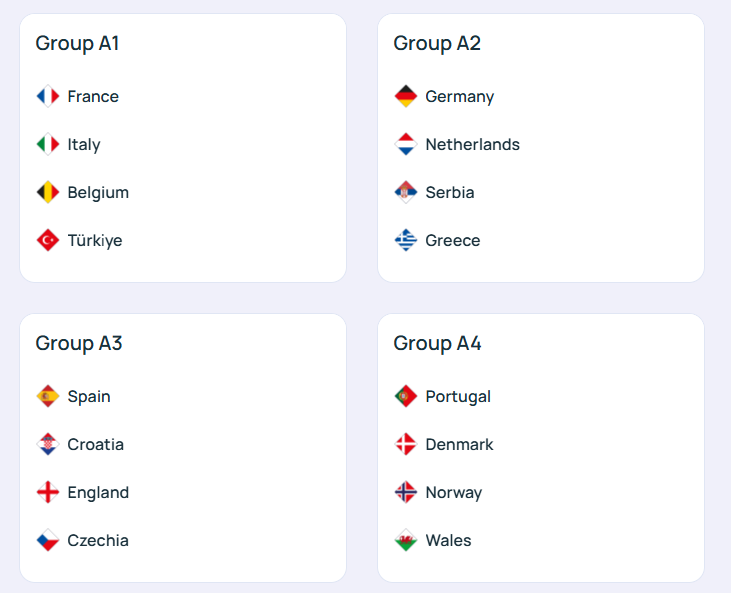The height and width of the screenshot is (593, 731).
Task: Click the Norway flag icon
Action: (405, 492)
